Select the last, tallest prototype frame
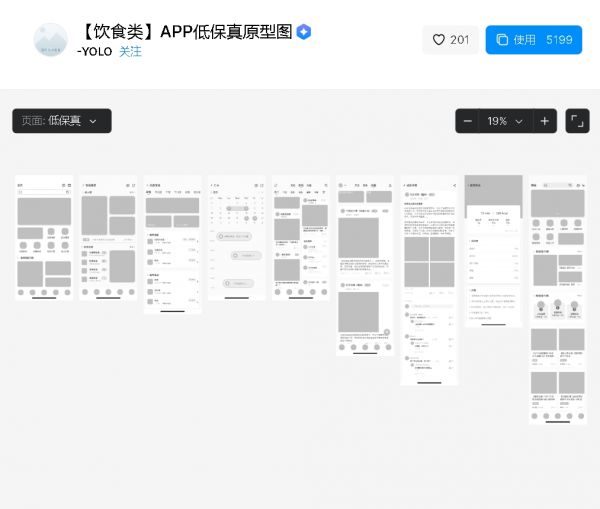 pos(557,300)
